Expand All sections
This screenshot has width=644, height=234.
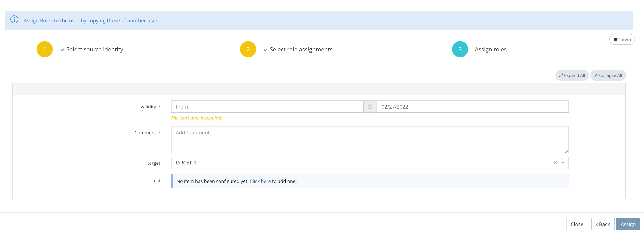point(572,75)
